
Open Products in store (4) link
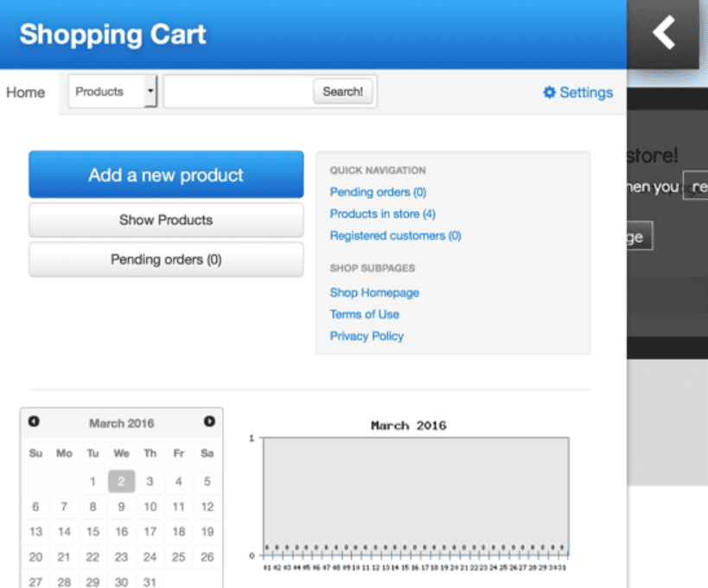[382, 214]
